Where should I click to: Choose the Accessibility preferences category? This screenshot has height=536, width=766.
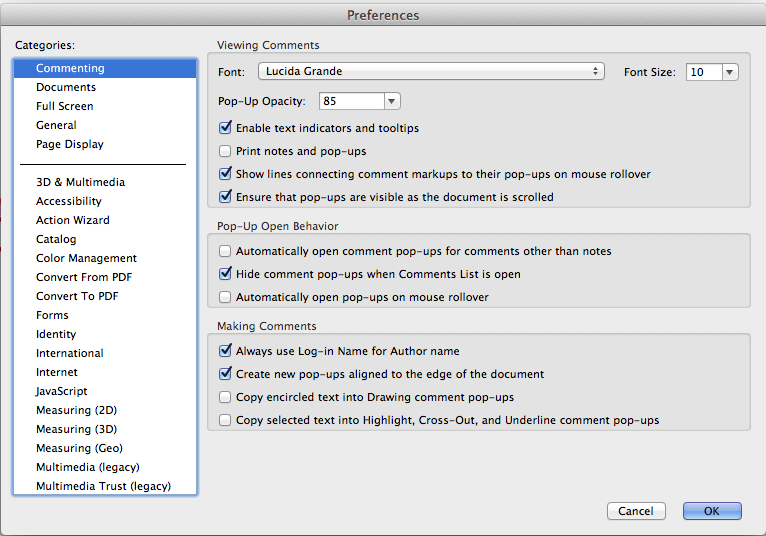[x=68, y=201]
